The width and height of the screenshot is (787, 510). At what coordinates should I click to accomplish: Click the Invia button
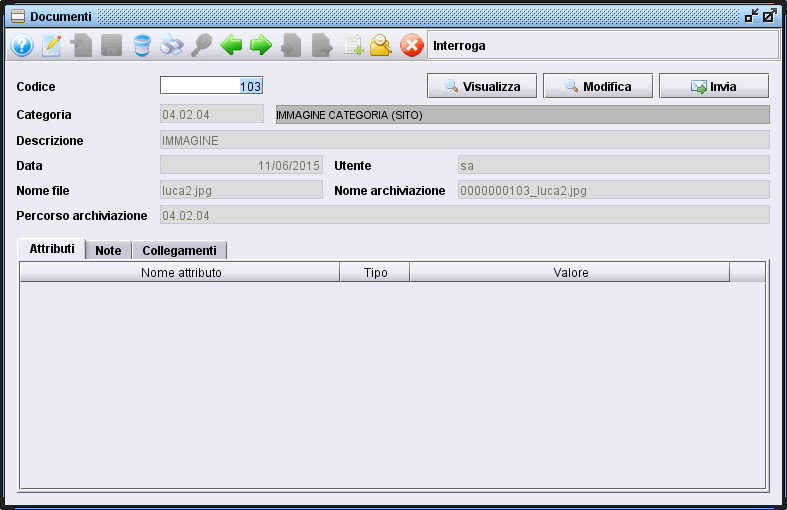[x=714, y=86]
